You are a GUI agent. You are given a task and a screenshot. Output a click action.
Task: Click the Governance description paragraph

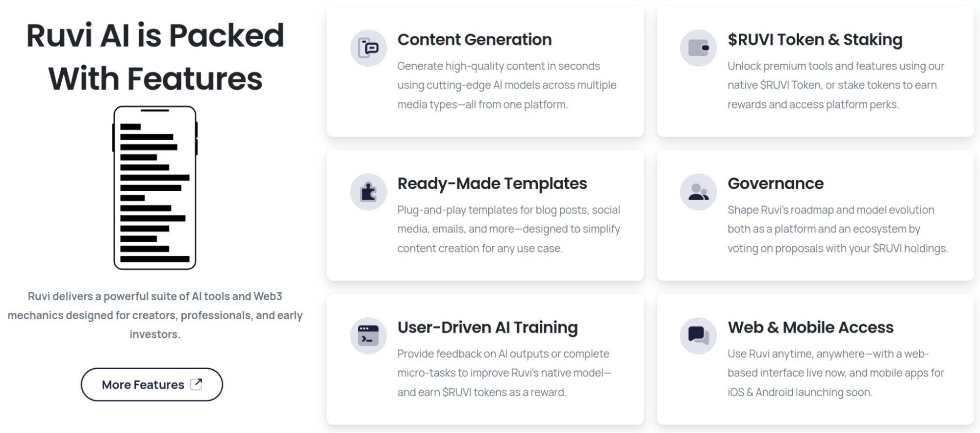[x=837, y=229]
